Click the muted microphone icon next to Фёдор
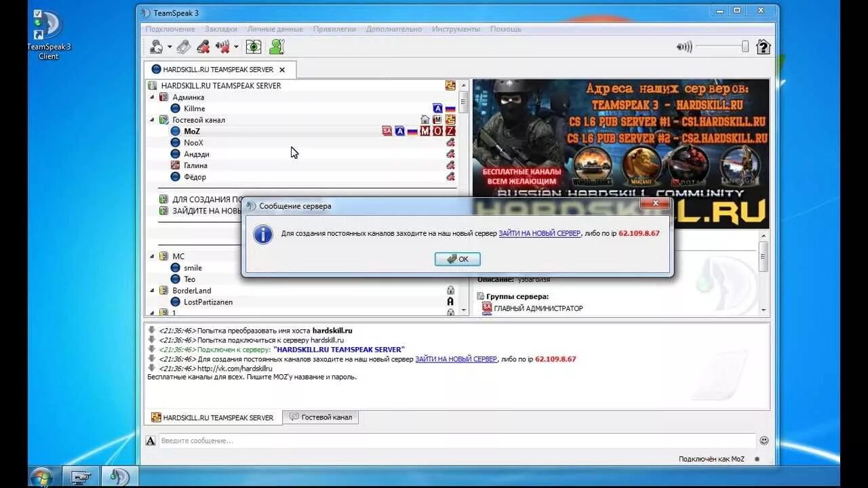Image resolution: width=868 pixels, height=488 pixels. (450, 177)
